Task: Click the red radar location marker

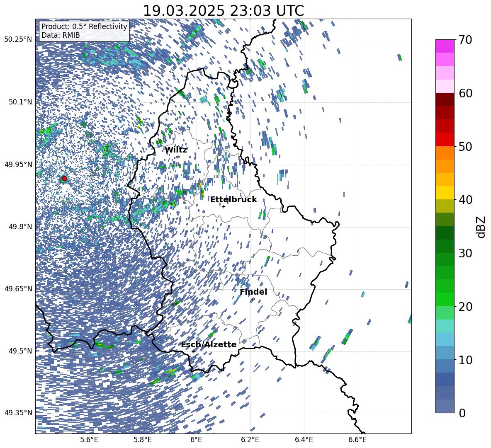Action: pos(64,178)
